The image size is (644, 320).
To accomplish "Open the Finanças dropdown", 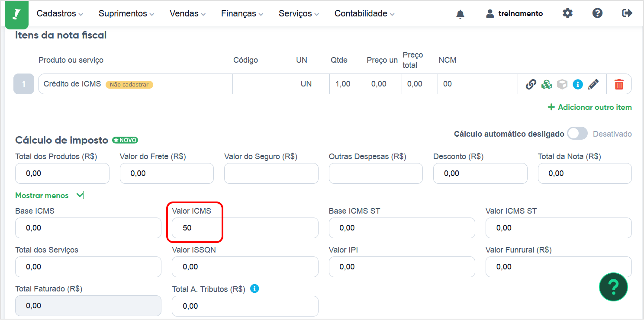I will [239, 13].
